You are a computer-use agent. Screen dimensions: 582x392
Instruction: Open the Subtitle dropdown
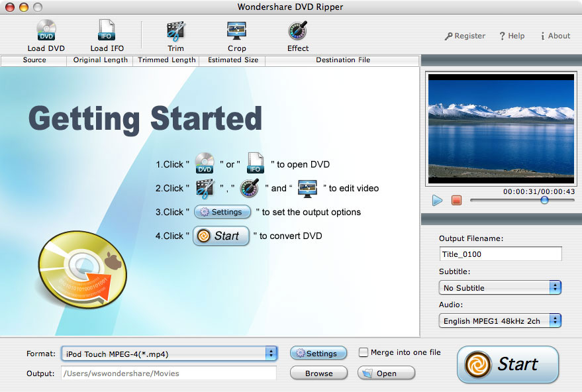pos(500,287)
